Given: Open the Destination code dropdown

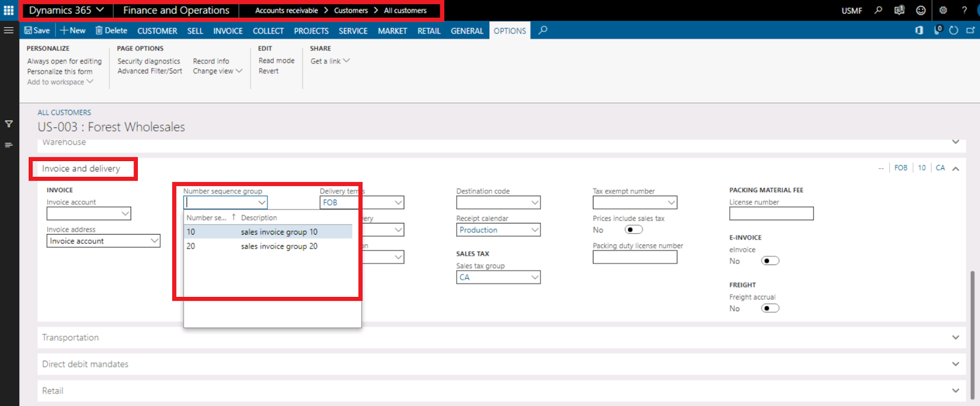Looking at the screenshot, I should (x=535, y=203).
